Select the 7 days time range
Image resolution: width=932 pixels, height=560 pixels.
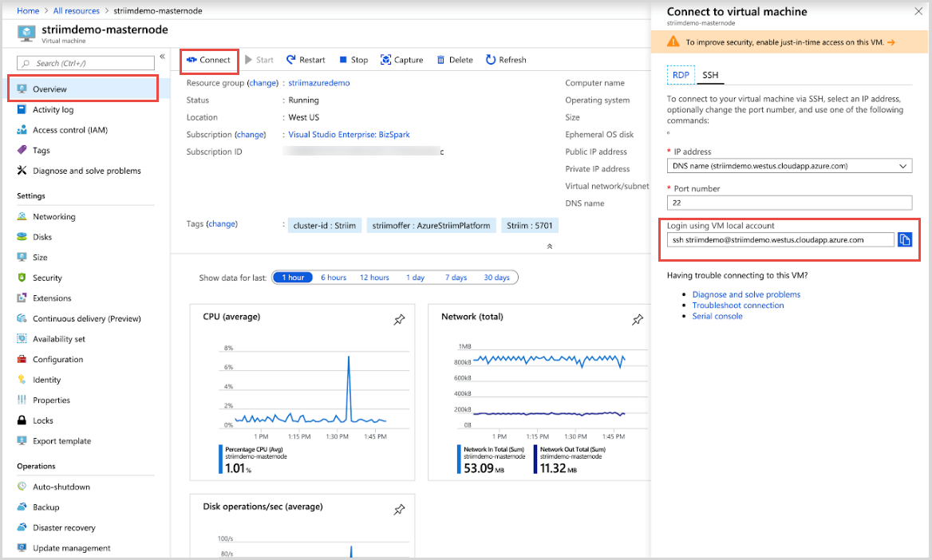[x=456, y=278]
